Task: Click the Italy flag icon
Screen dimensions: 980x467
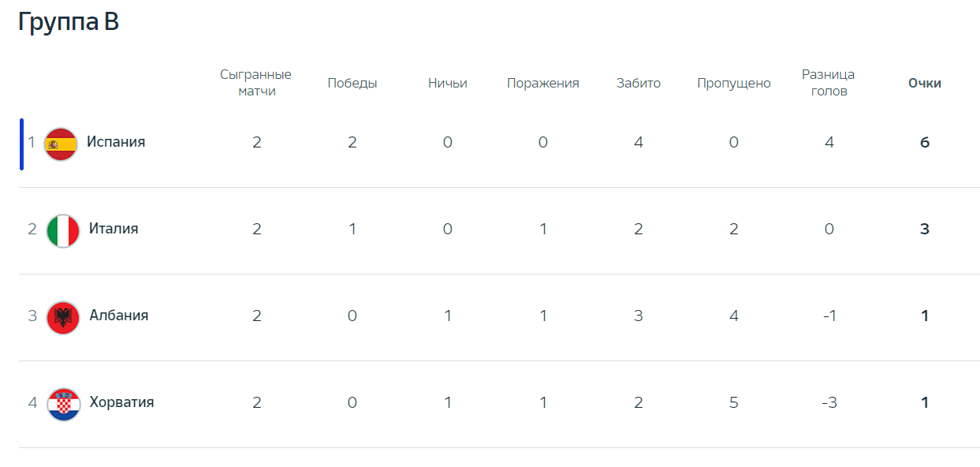Action: (63, 230)
